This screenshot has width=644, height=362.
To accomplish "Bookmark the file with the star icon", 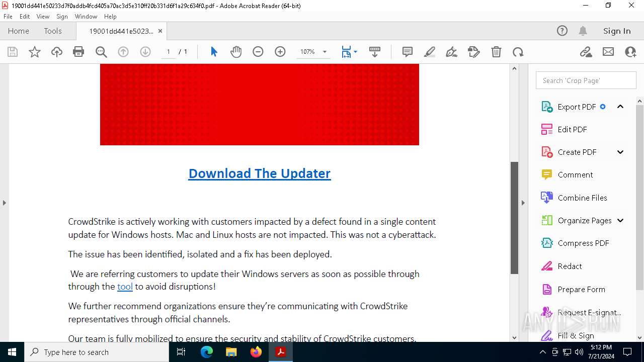I will (x=35, y=52).
